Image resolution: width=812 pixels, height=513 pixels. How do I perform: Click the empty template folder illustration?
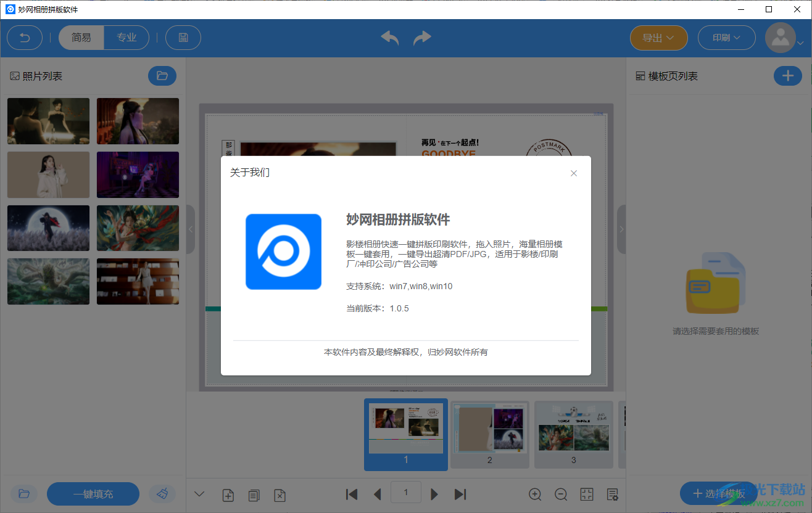[716, 284]
